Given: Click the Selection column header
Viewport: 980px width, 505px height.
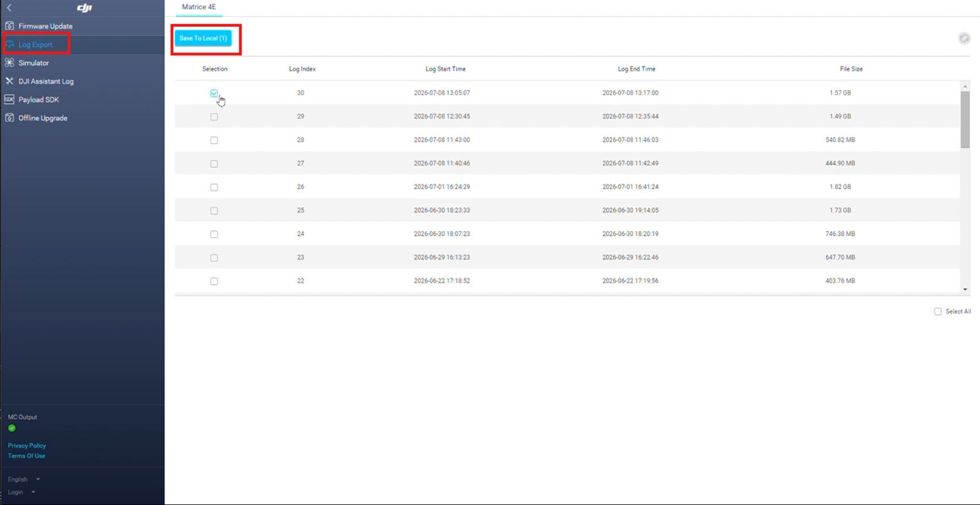Looking at the screenshot, I should 215,69.
